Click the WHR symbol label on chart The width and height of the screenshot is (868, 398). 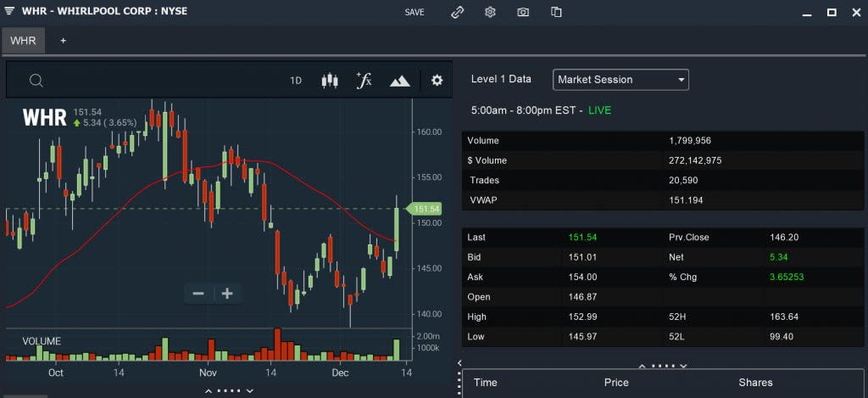[x=44, y=117]
